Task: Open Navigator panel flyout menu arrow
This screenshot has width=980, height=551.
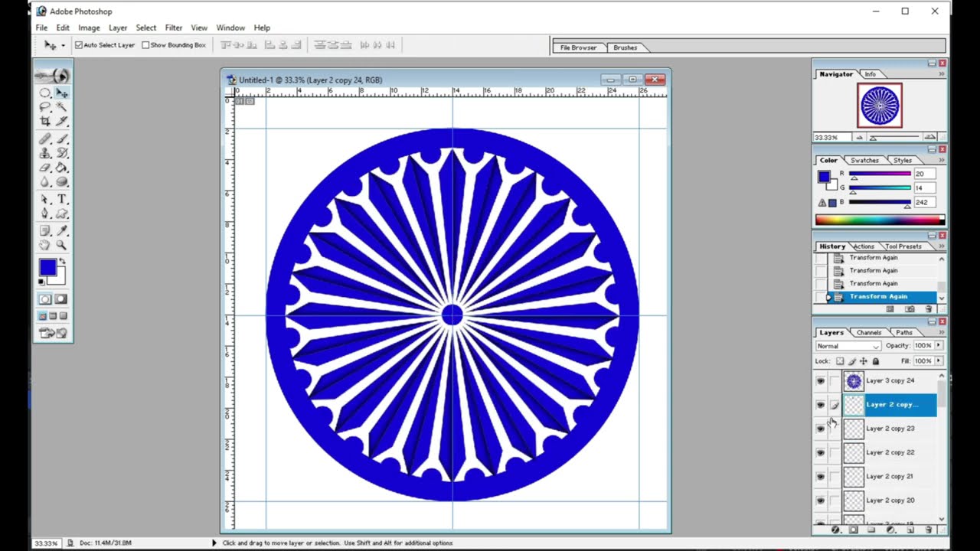Action: (941, 74)
